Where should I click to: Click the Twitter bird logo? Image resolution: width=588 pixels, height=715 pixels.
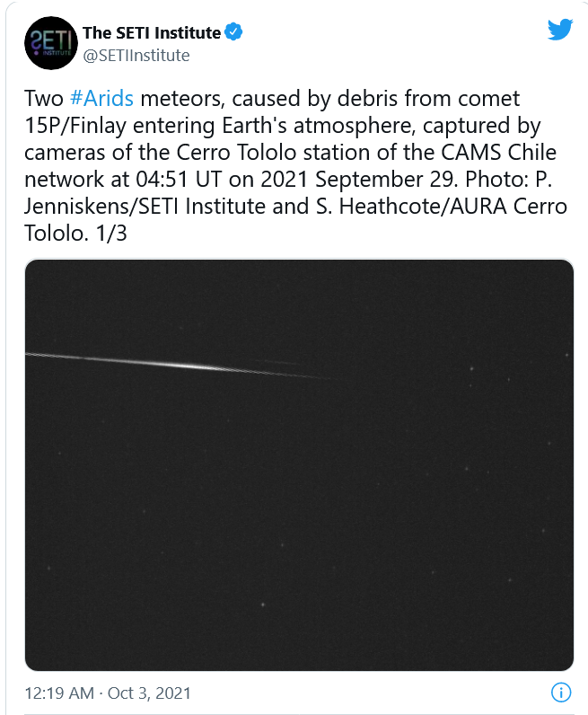(x=559, y=31)
